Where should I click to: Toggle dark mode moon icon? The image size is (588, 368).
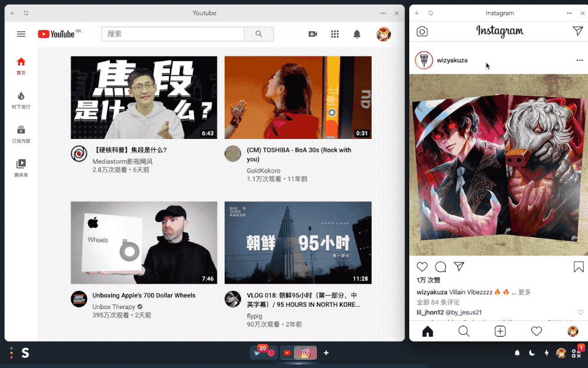[532, 353]
